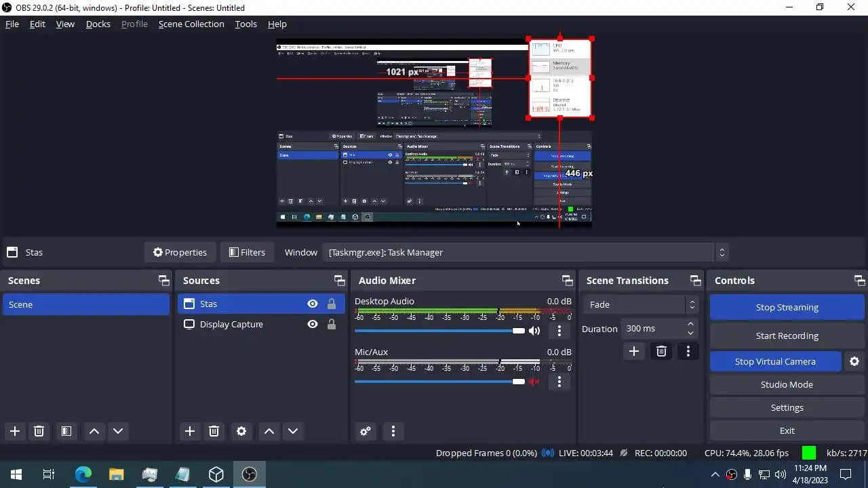Open Scene Collection menu
This screenshot has height=488, width=868.
pos(191,24)
